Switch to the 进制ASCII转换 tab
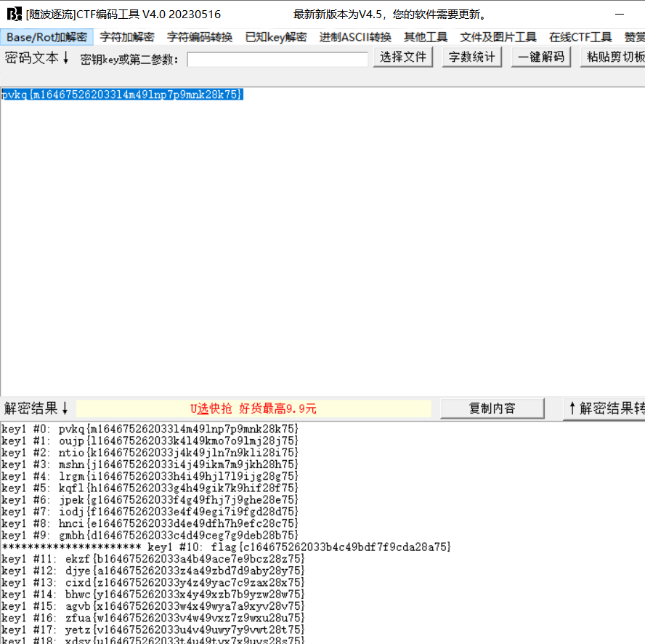 [355, 36]
